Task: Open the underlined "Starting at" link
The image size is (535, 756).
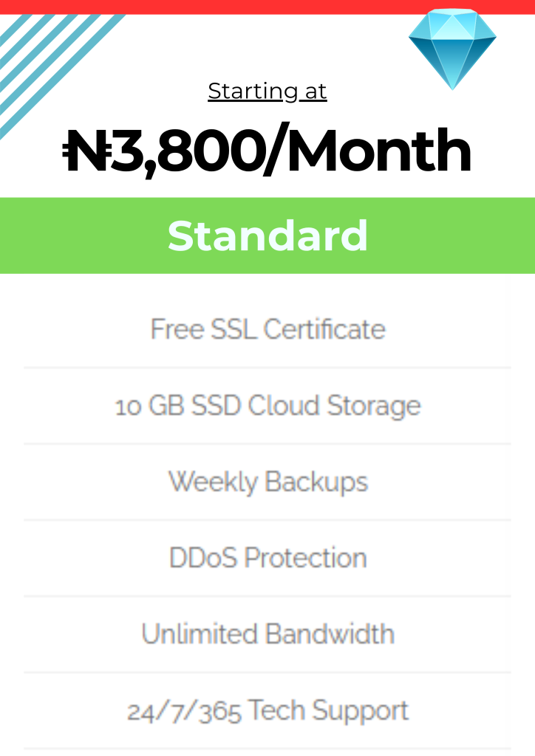Action: point(267,91)
